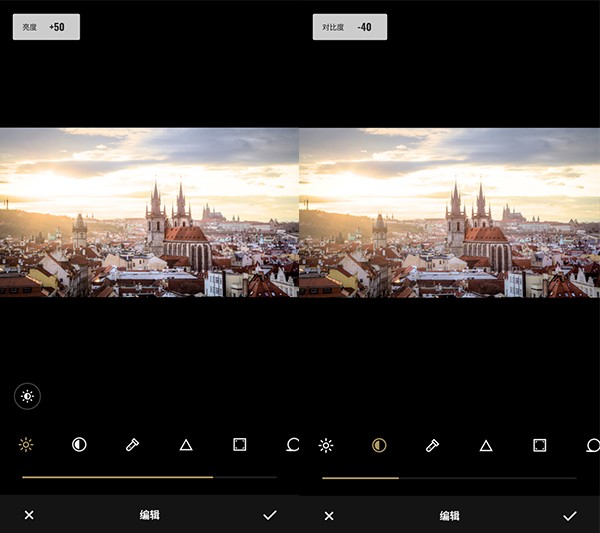Select highlighted contrast icon in right panel
The image size is (600, 533).
[379, 445]
